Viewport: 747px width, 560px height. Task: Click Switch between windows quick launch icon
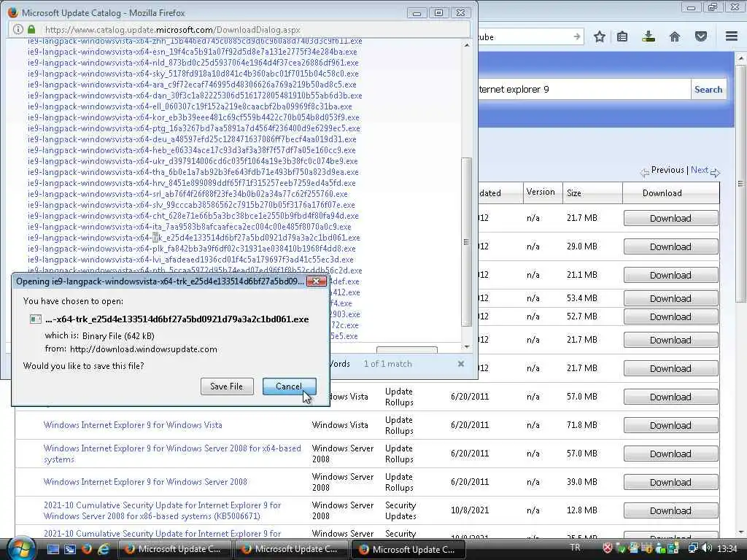70,549
